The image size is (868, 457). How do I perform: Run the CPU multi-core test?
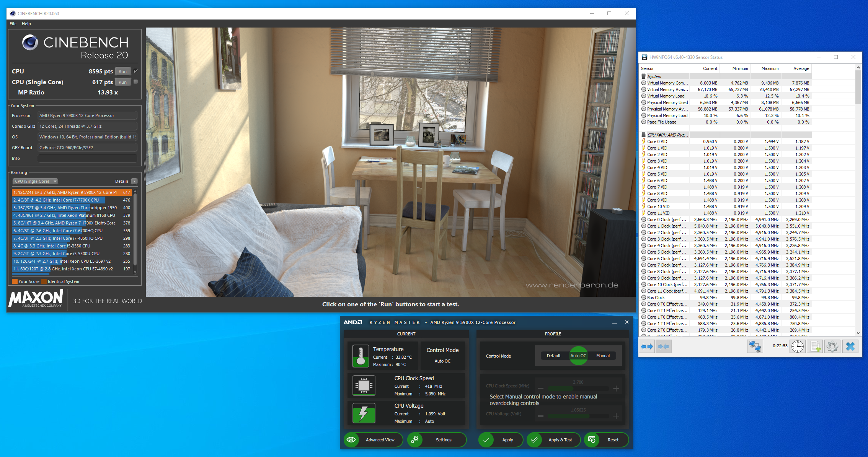click(122, 72)
